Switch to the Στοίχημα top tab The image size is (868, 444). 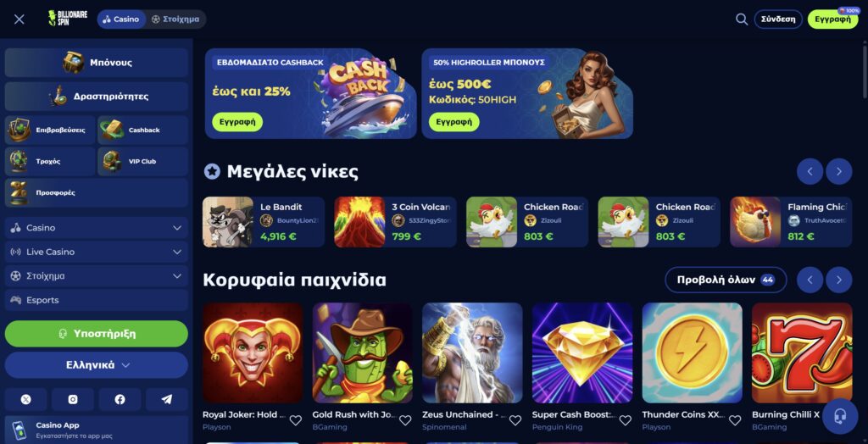click(x=176, y=19)
